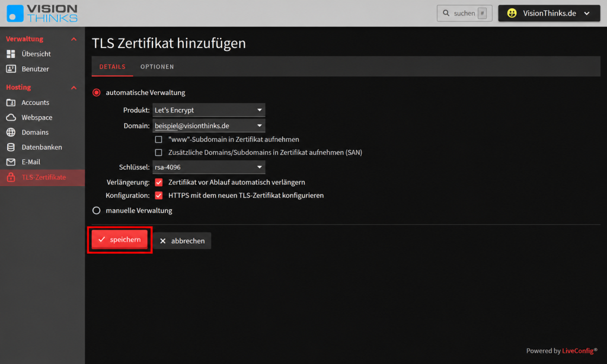Click the E-Mail envelope icon
607x364 pixels.
coord(11,162)
